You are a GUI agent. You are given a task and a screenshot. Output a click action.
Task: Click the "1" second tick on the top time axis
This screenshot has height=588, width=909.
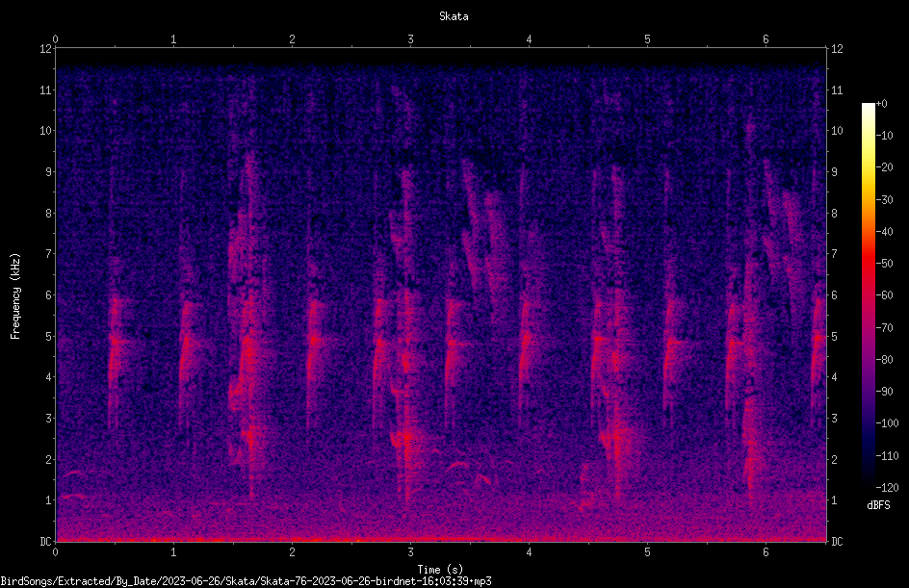[173, 39]
